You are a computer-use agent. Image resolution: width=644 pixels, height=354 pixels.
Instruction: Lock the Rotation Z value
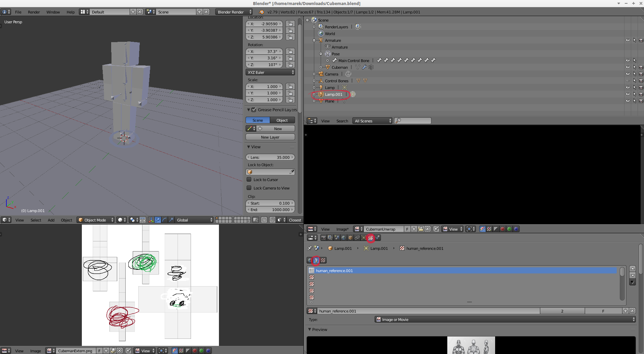[x=290, y=65]
